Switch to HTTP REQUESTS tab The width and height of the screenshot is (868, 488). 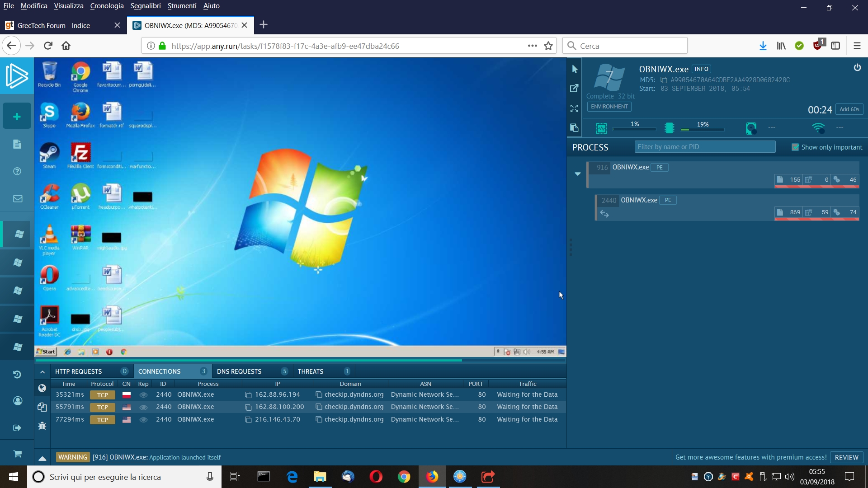[92, 371]
